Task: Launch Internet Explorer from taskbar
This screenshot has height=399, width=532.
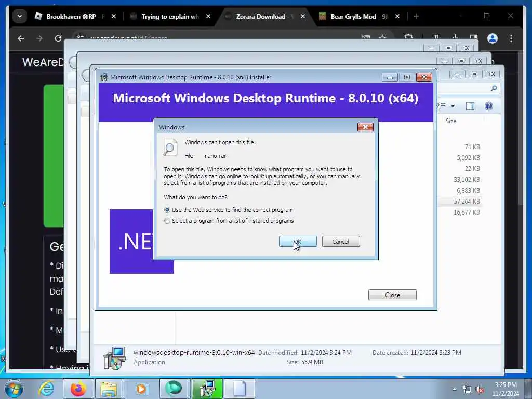Action: click(46, 389)
